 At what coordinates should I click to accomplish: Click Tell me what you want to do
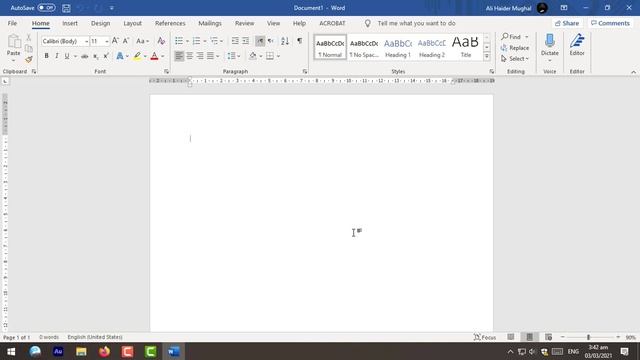[416, 23]
